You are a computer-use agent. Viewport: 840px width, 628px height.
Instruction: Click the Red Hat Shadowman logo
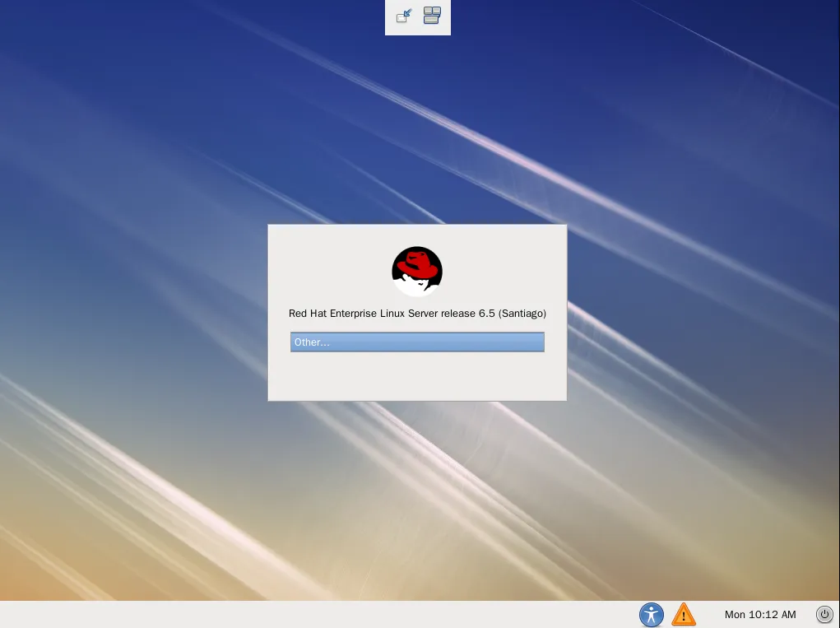tap(417, 271)
